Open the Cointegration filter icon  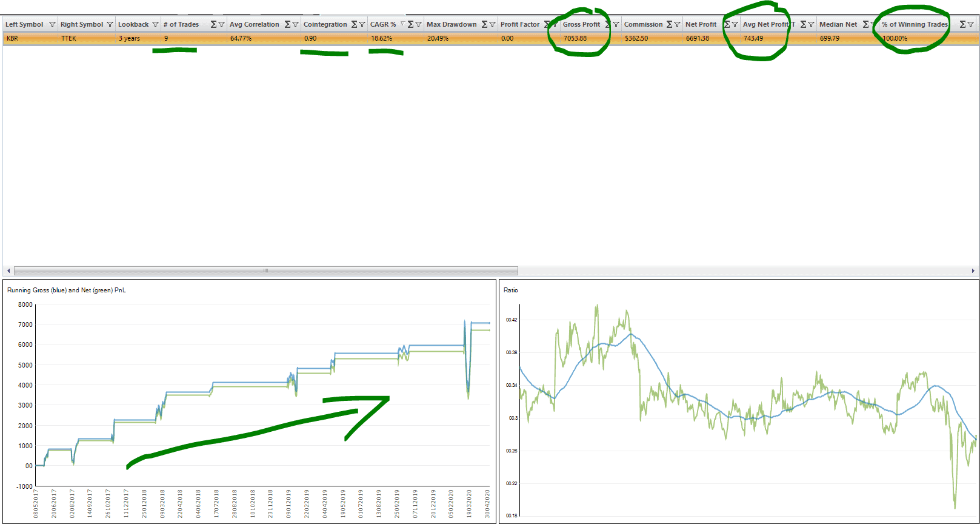click(x=362, y=24)
